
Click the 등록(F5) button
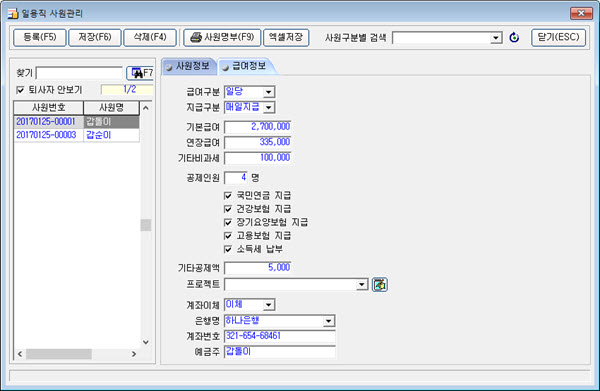tap(40, 37)
